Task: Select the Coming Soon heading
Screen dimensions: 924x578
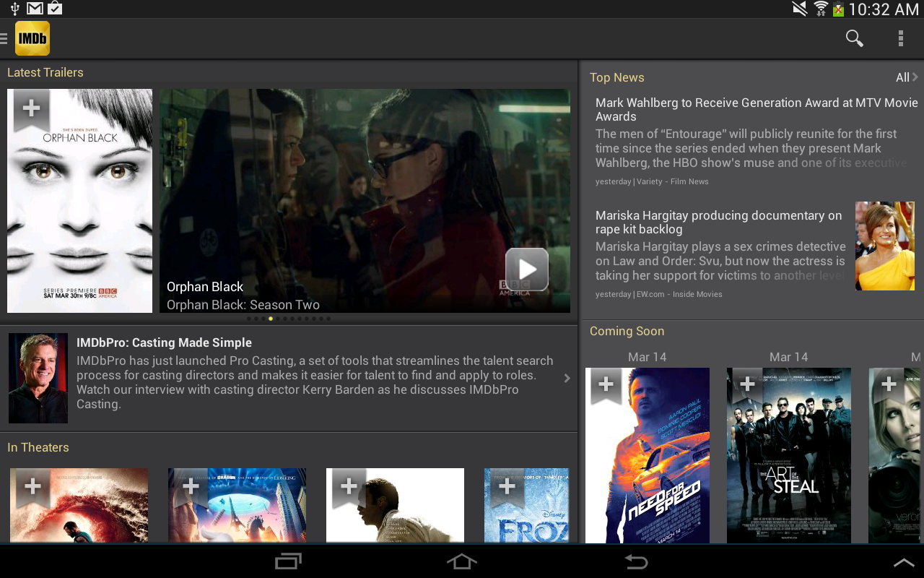Action: pyautogui.click(x=627, y=331)
